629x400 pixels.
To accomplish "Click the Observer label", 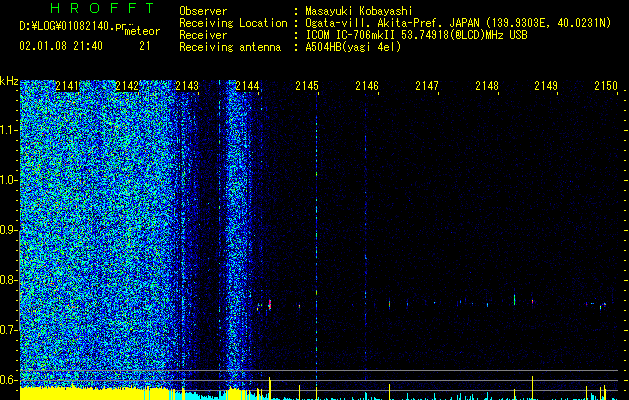I will (203, 11).
